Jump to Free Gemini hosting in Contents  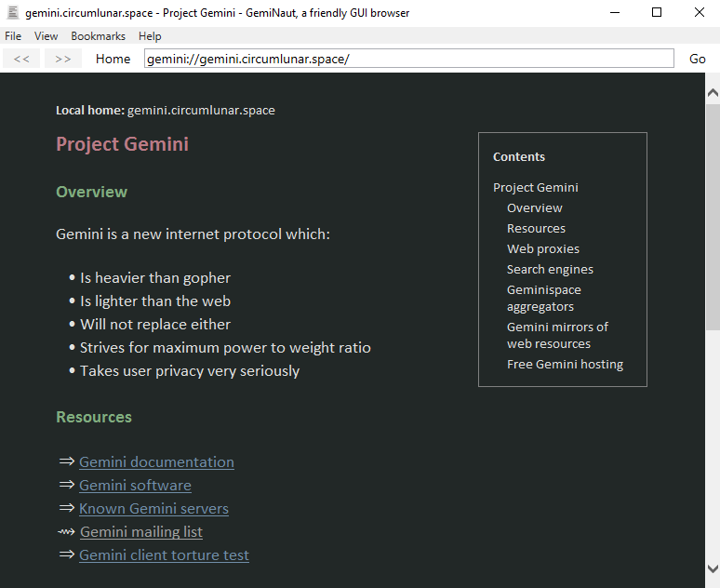click(566, 365)
